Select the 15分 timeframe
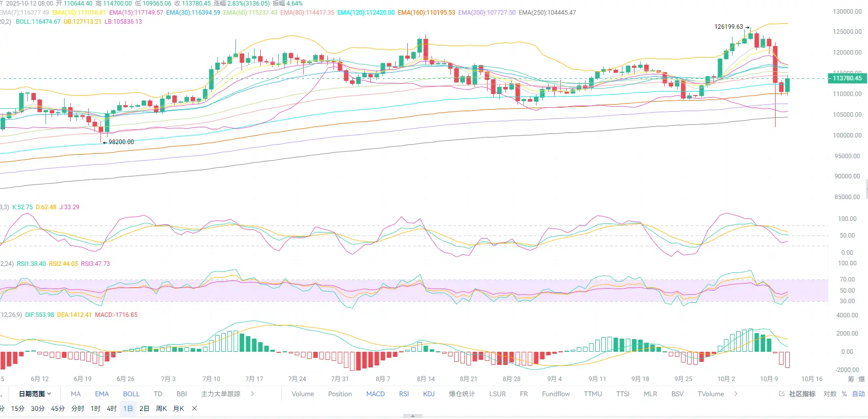 point(18,408)
